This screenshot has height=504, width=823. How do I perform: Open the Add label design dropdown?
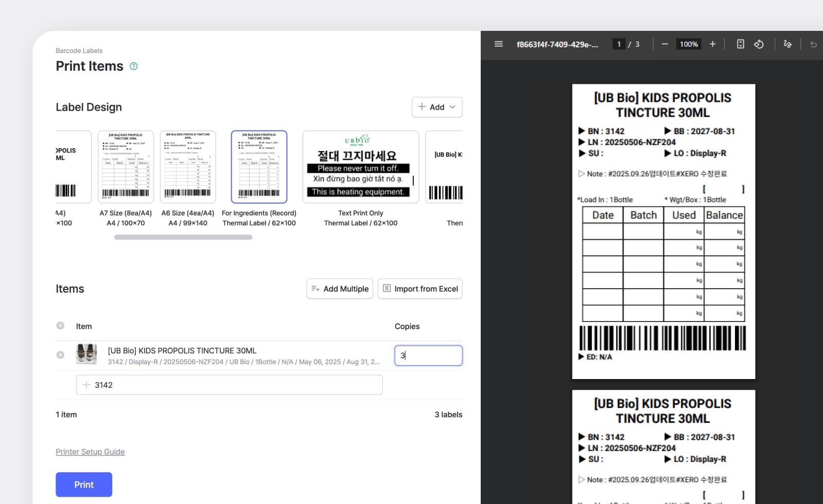(x=437, y=107)
